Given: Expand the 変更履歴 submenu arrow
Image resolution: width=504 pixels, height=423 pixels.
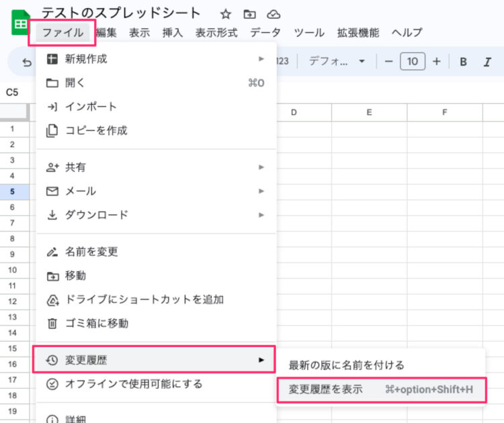Looking at the screenshot, I should coord(261,360).
